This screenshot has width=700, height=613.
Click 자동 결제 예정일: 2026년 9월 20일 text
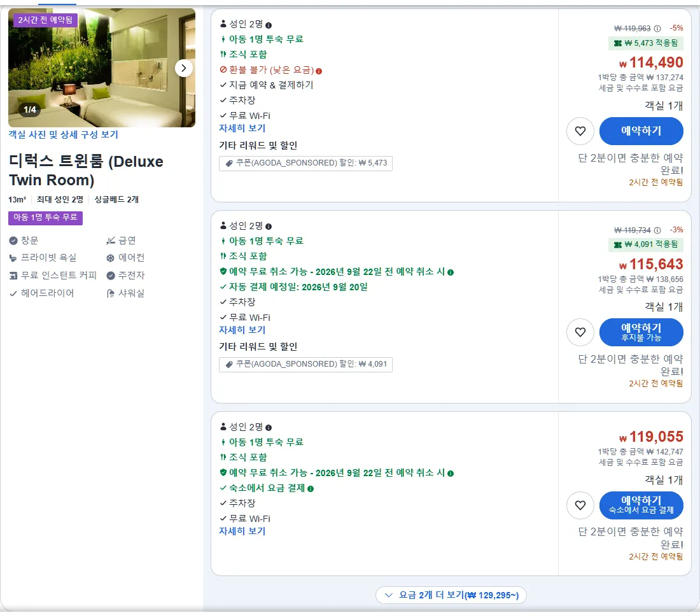(298, 287)
